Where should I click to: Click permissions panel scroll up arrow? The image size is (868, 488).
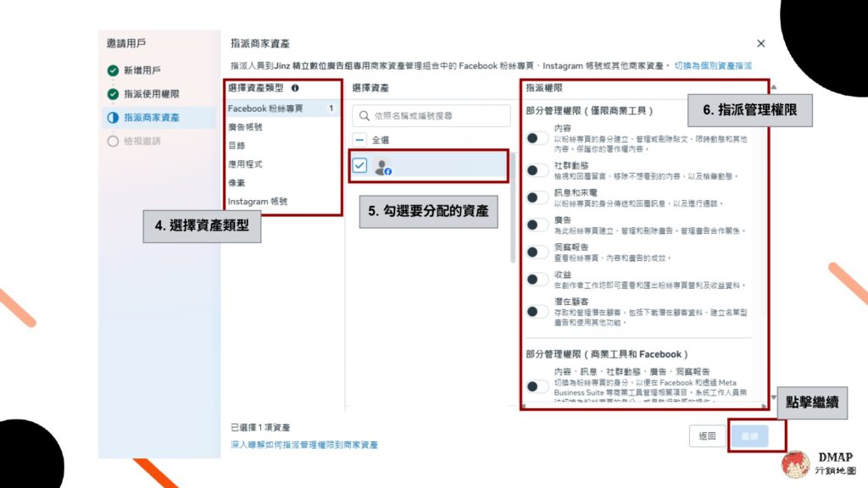tap(773, 87)
